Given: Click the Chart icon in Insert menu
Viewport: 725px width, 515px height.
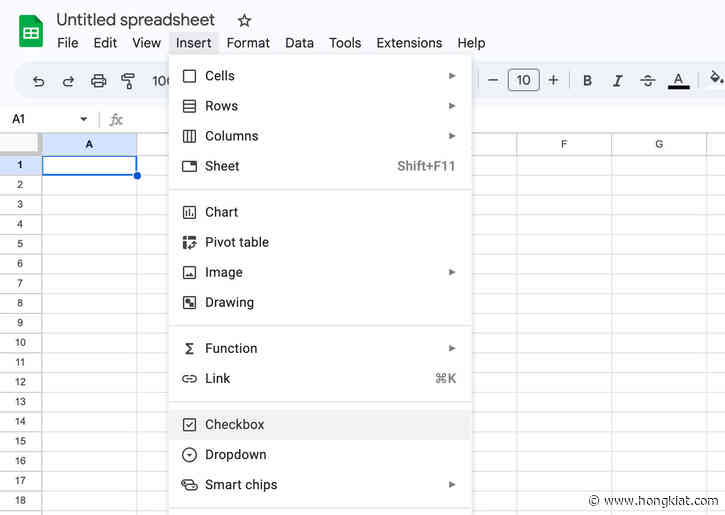Looking at the screenshot, I should (189, 212).
